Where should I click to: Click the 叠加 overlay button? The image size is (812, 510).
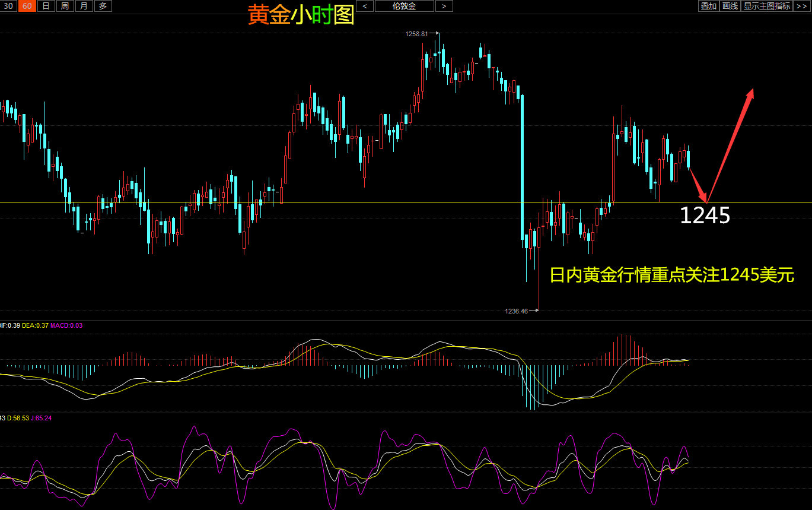tap(708, 6)
